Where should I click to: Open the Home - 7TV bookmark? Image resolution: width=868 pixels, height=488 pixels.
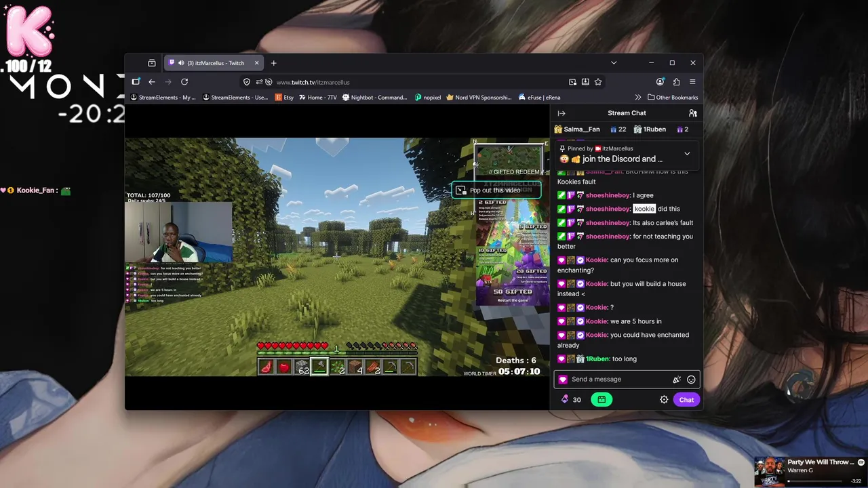pos(318,98)
